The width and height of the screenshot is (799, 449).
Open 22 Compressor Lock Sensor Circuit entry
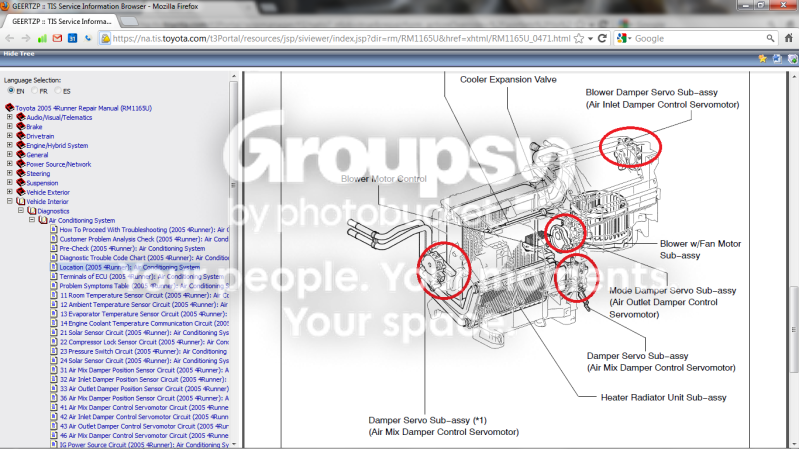(x=144, y=342)
